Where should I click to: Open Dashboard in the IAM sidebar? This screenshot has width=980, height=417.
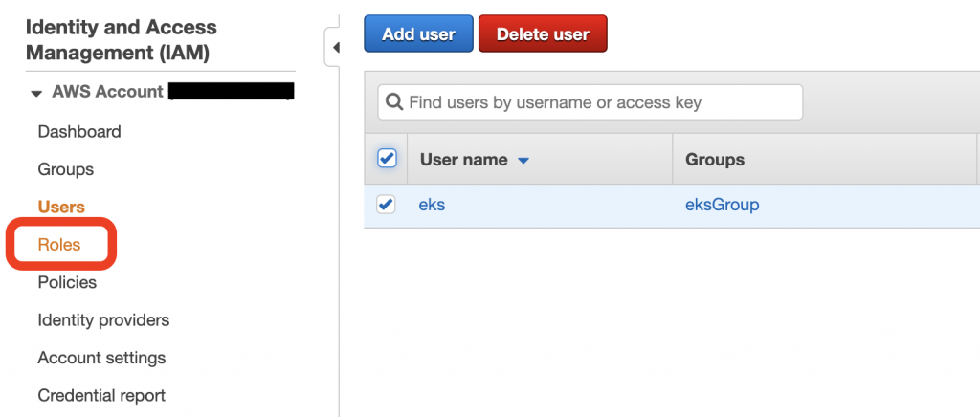point(79,131)
